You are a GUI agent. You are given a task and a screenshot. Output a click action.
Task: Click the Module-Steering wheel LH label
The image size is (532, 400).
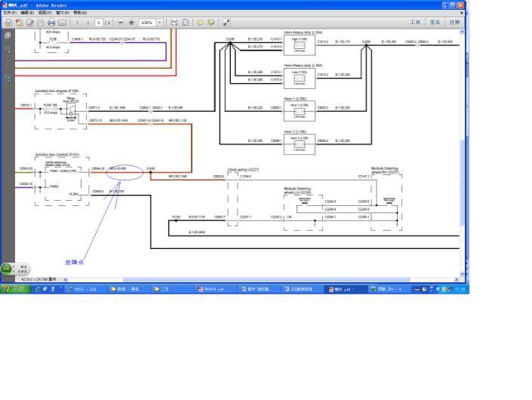pyautogui.click(x=297, y=190)
